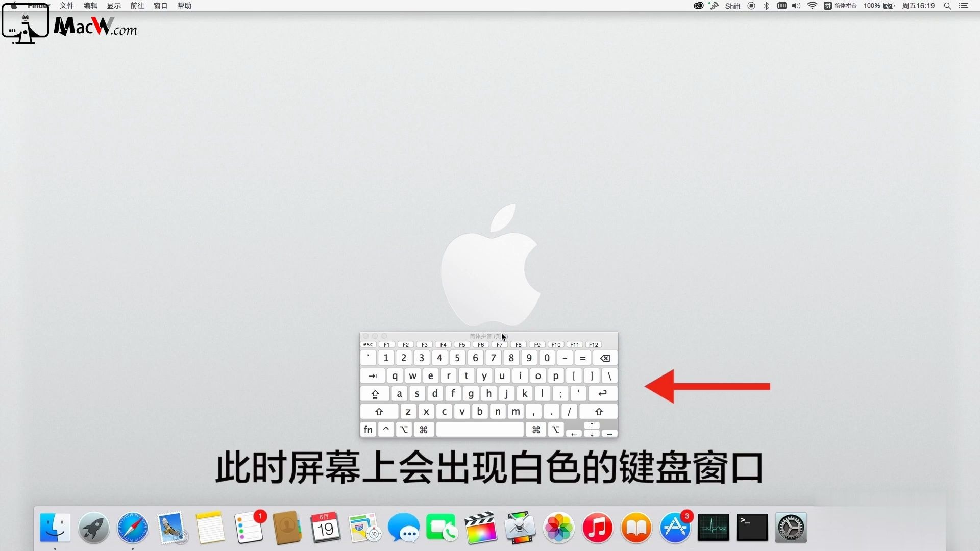Open Finder from the Dock
980x551 pixels.
coord(56,527)
